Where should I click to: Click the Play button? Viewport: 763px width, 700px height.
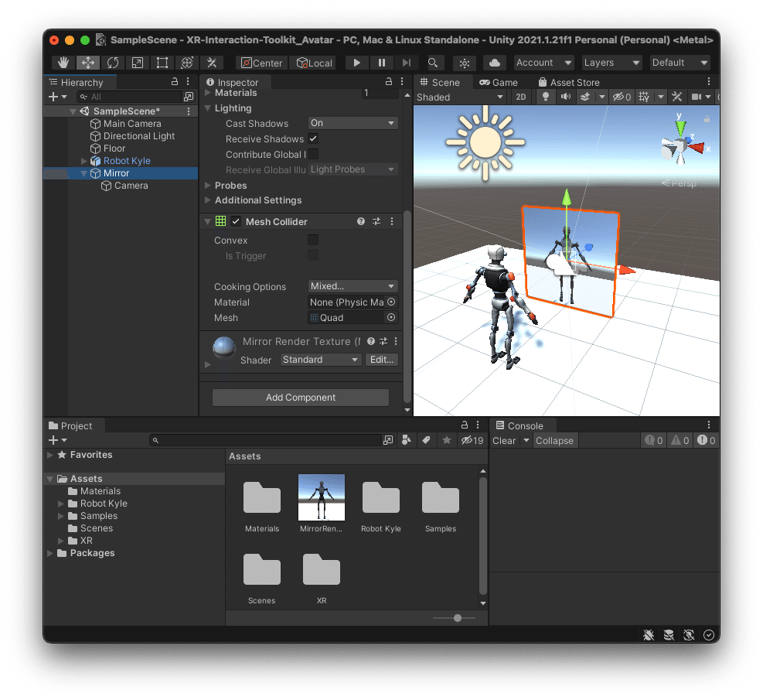pos(356,63)
